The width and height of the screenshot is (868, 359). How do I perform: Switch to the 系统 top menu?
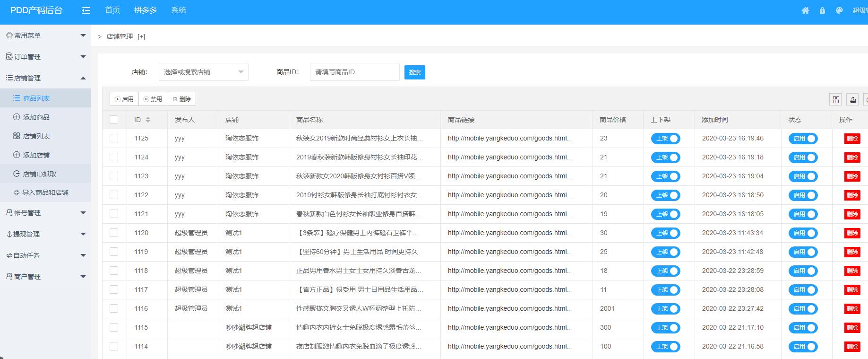[x=179, y=10]
